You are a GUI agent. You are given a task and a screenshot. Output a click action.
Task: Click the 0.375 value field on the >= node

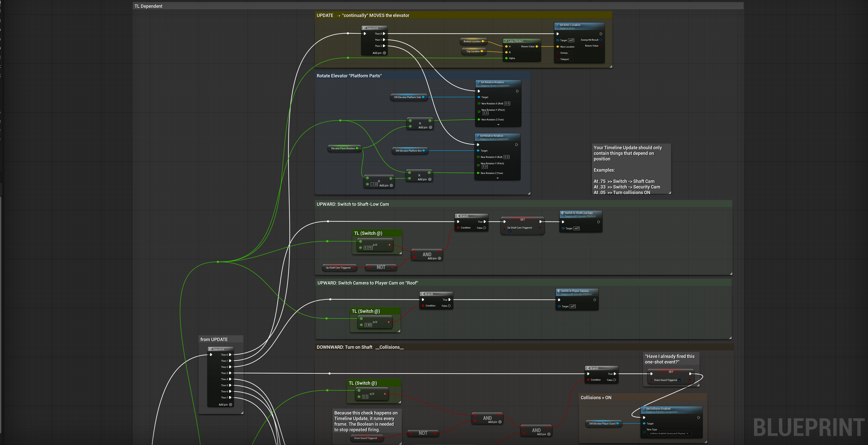coord(368,248)
